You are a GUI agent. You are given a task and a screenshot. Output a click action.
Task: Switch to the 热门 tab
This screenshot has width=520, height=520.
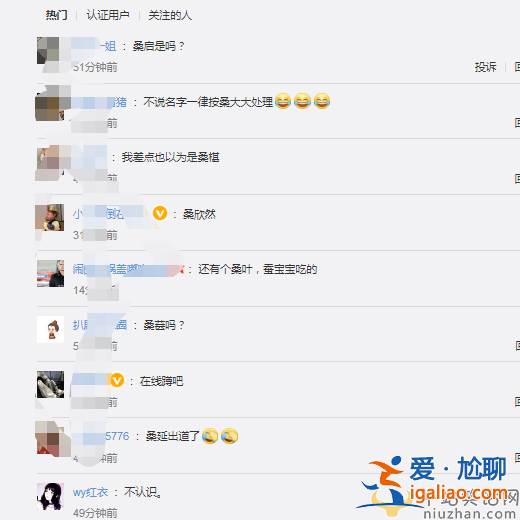point(56,15)
